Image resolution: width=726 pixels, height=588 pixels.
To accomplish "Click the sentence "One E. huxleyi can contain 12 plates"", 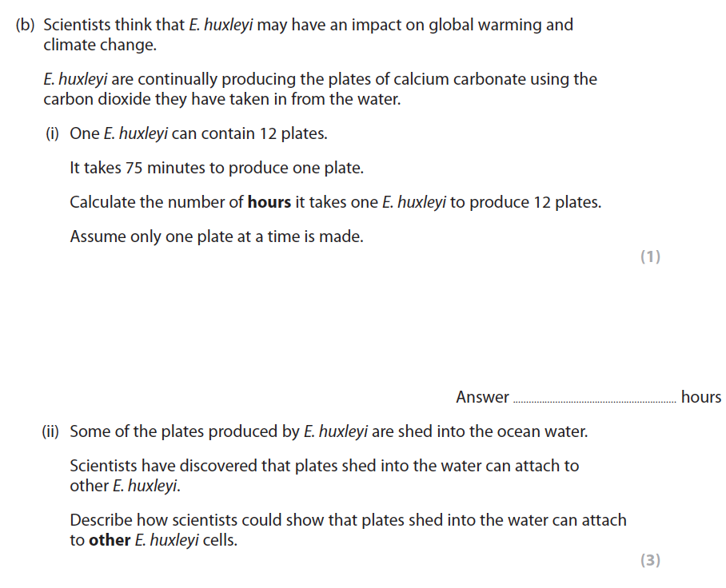I will 198,133.
